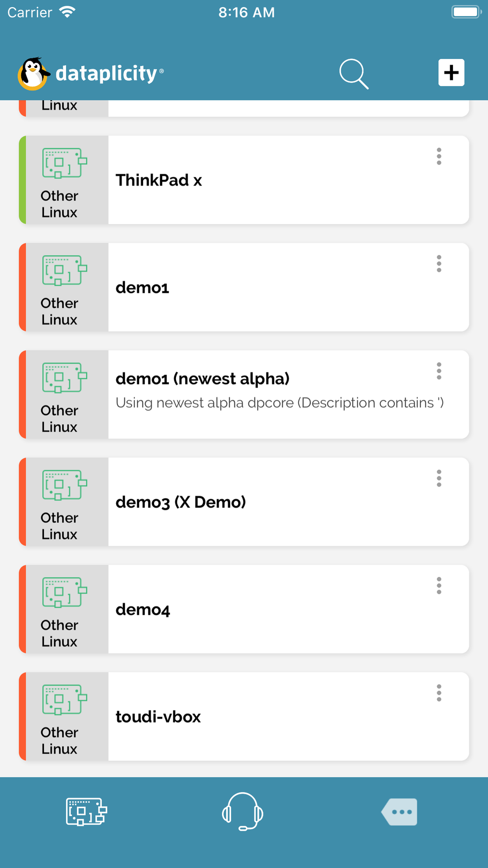
Task: Open the toudi-vbox device entry
Action: point(158,717)
